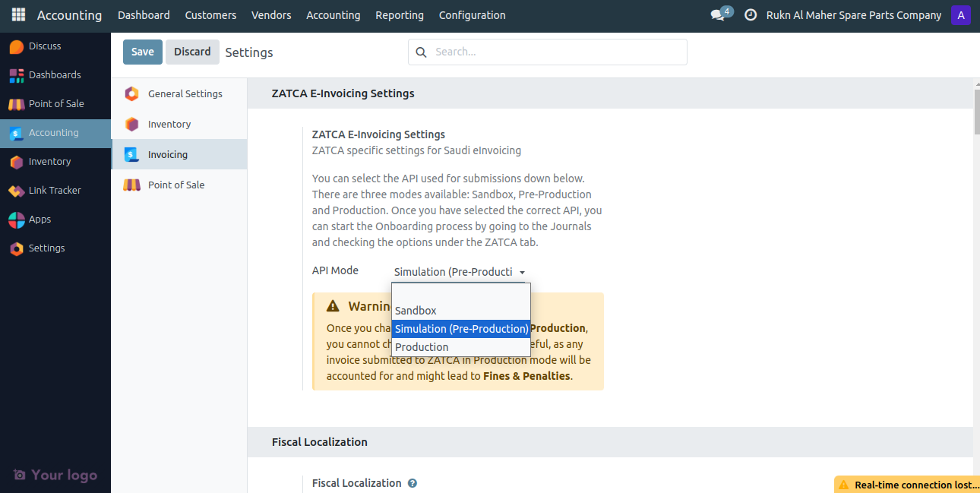Select Production API mode option
The height and width of the screenshot is (493, 980).
pos(422,346)
